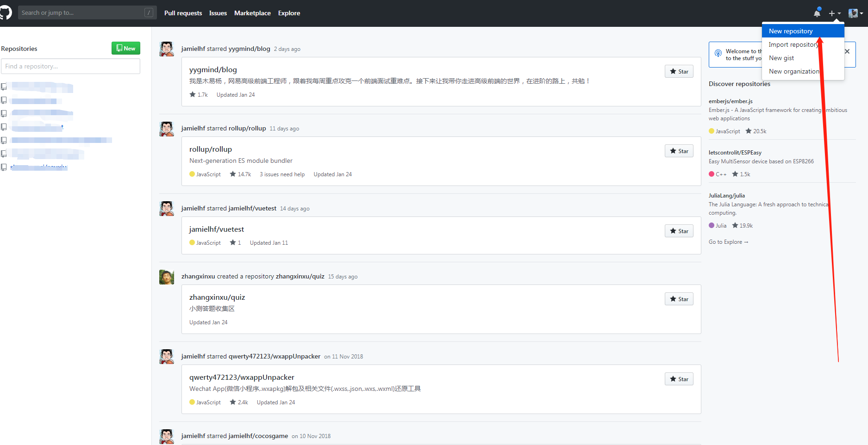Image resolution: width=868 pixels, height=445 pixels.
Task: Click jamielhf avatar beside wxappUnpacker event
Action: (x=167, y=357)
